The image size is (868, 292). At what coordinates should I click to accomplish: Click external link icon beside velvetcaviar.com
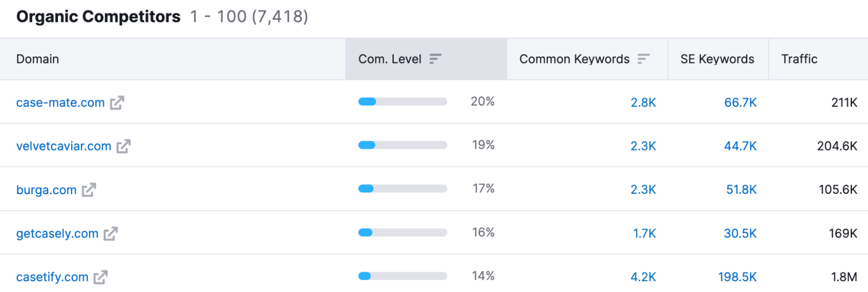[x=123, y=146]
